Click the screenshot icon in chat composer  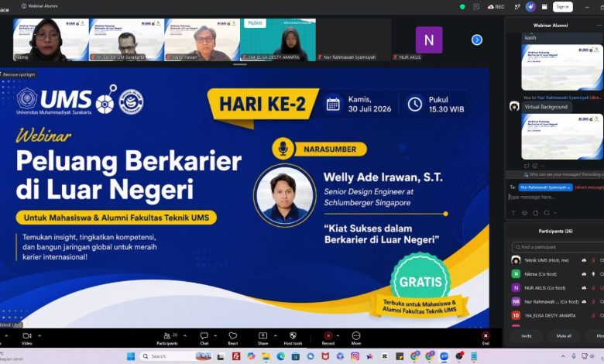[547, 213]
